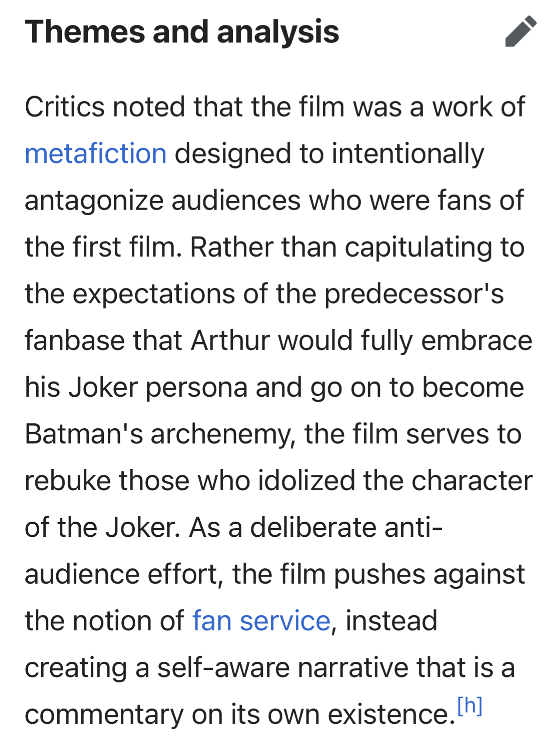Tap the pencil edit icon for this section
Image resolution: width=560 pixels, height=739 pixels.
click(521, 31)
